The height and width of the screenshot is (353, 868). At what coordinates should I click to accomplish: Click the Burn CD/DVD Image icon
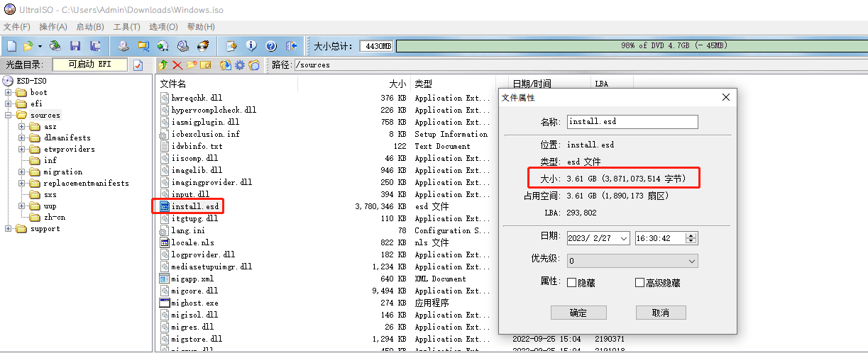pos(203,46)
